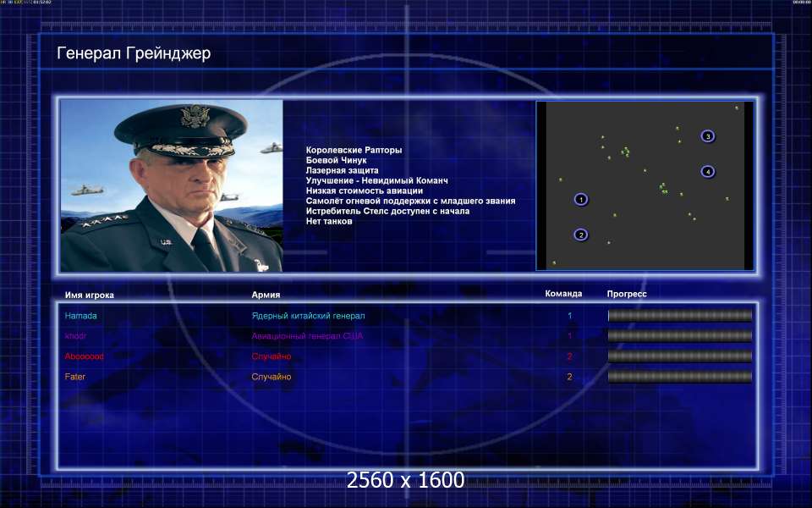Image resolution: width=812 pixels, height=508 pixels.
Task: Click Abooood's team number 2
Action: pyautogui.click(x=569, y=356)
